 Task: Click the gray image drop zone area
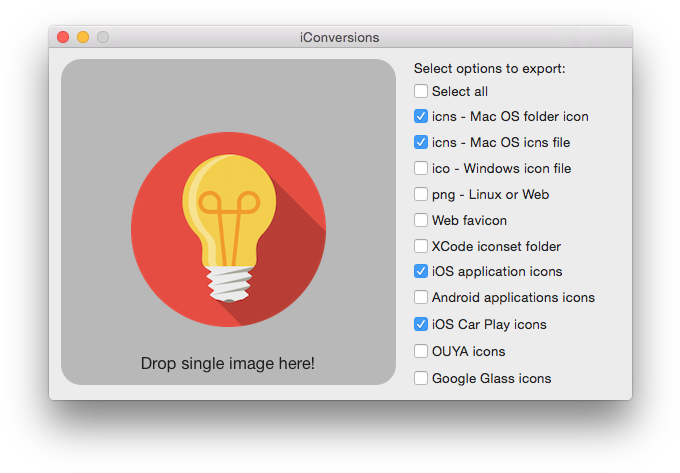[229, 222]
